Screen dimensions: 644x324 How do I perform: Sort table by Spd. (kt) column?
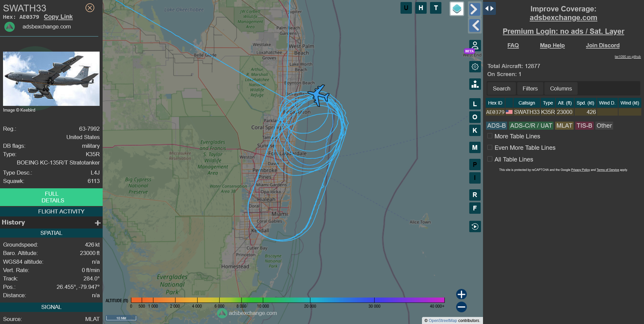coord(585,103)
